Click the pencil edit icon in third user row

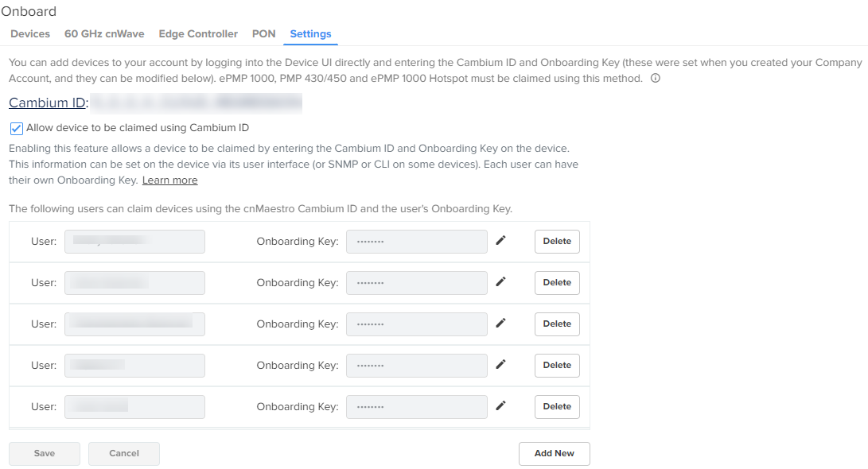coord(500,324)
